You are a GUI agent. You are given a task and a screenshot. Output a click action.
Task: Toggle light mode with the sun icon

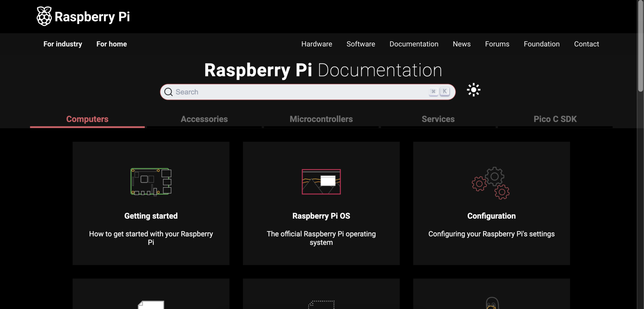(474, 90)
